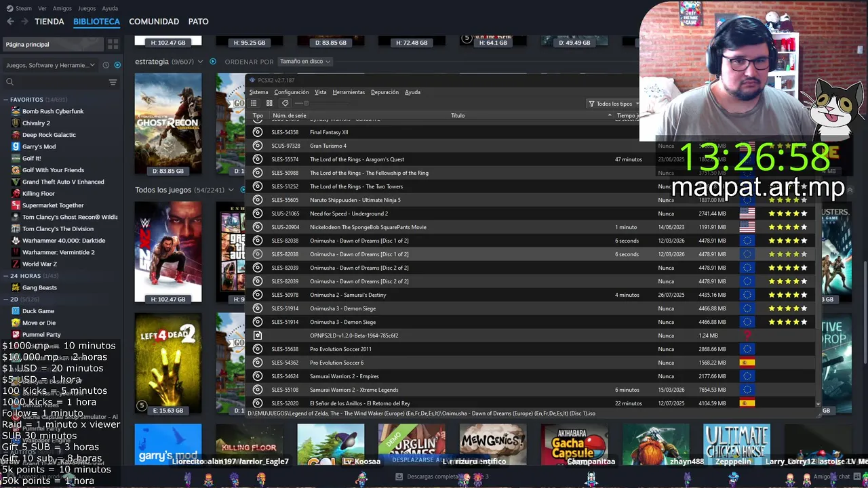Collapse the 24 HORAS category
The height and width of the screenshot is (488, 868).
6,276
